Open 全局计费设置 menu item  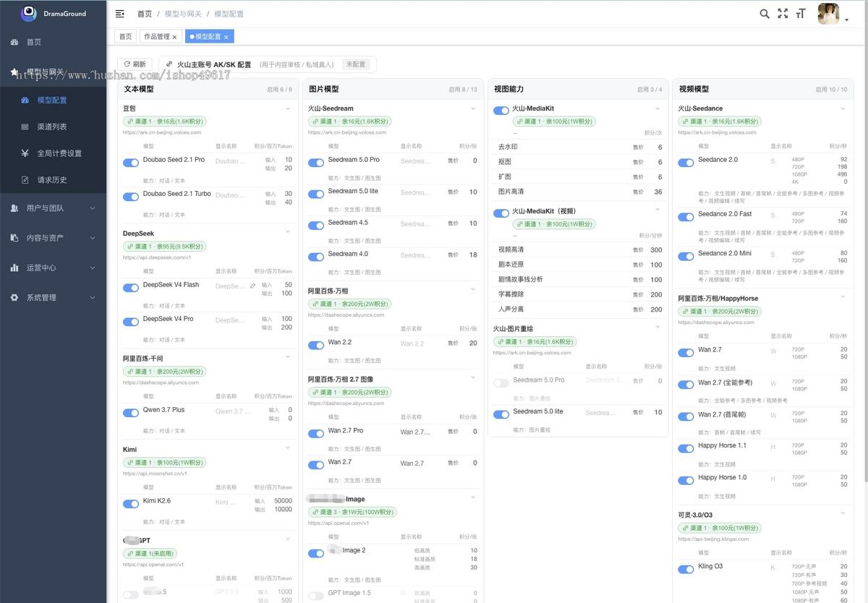tap(53, 153)
